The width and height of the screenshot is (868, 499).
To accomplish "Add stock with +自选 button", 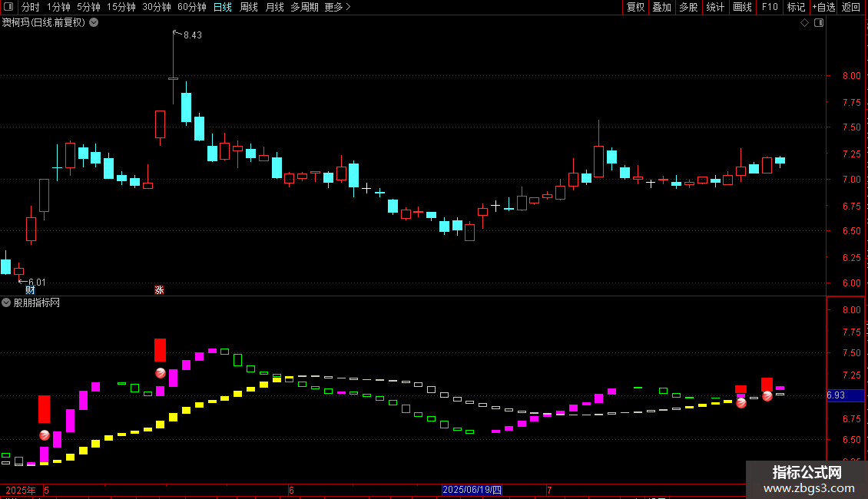I will pos(823,7).
